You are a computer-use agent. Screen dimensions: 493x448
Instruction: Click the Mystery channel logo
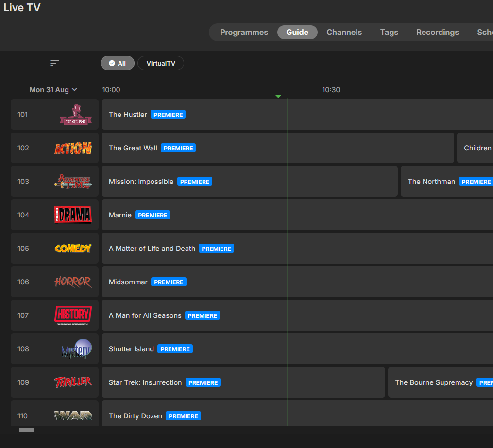76,349
